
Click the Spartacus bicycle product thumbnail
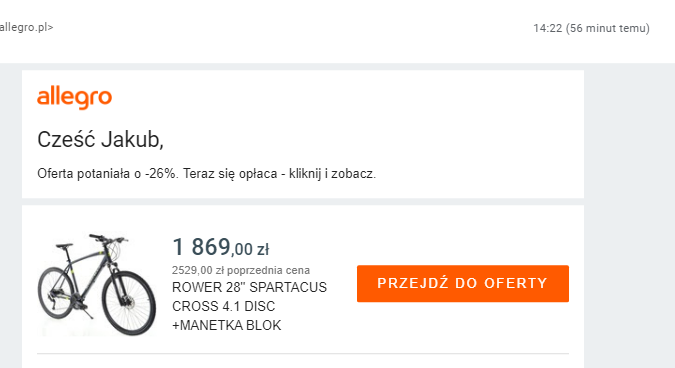coord(97,285)
